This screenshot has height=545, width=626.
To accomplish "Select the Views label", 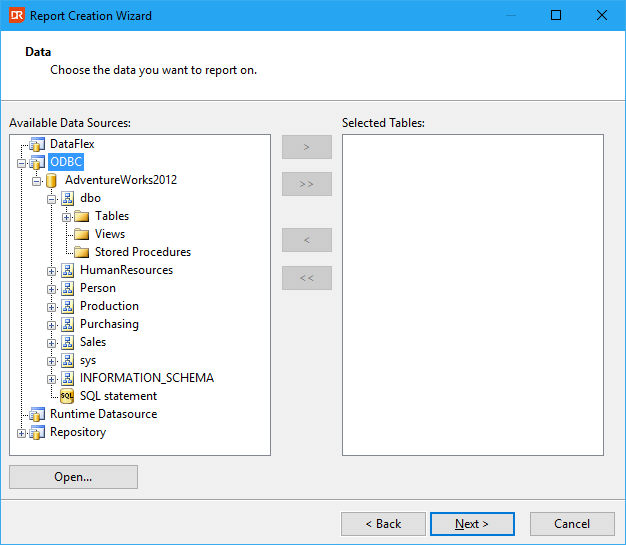I will (x=110, y=234).
